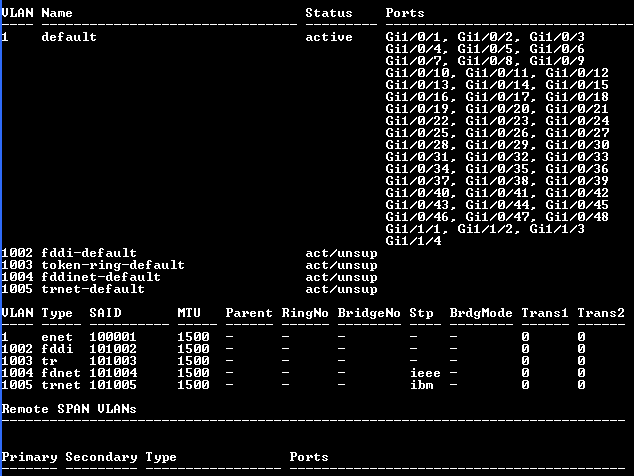Click the 'MTU' column header
This screenshot has width=634, height=476.
(189, 313)
